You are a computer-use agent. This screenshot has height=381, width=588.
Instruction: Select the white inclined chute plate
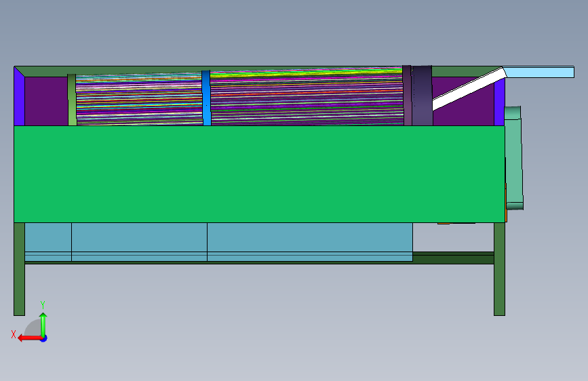[x=469, y=89]
